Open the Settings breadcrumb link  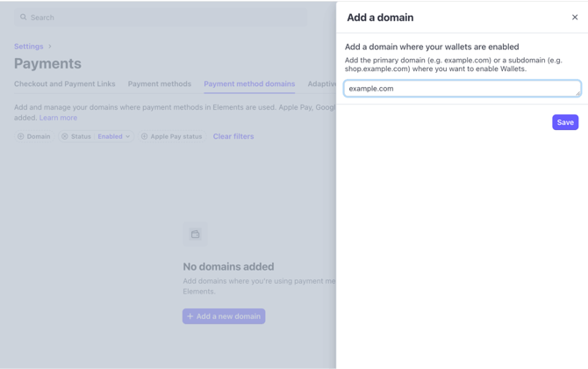pyautogui.click(x=29, y=47)
